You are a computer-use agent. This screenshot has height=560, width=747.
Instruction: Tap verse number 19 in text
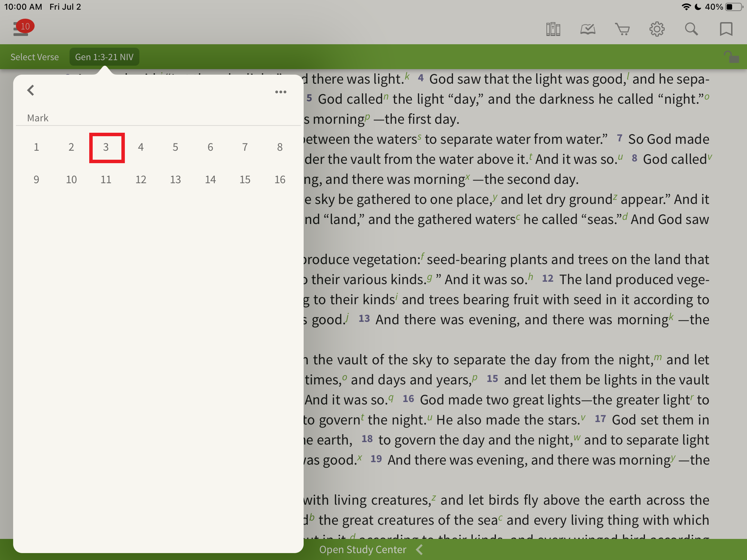coord(376,459)
